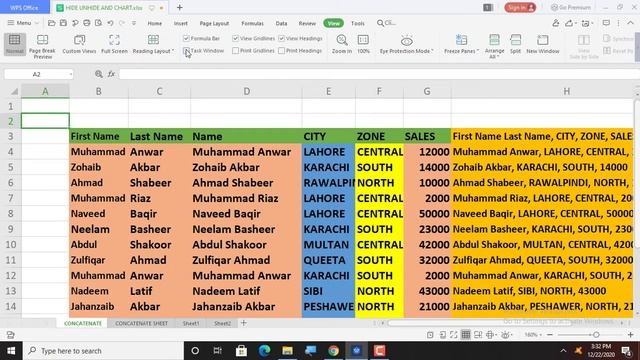640x360 pixels.
Task: Click the undo icon
Action: 110,23
